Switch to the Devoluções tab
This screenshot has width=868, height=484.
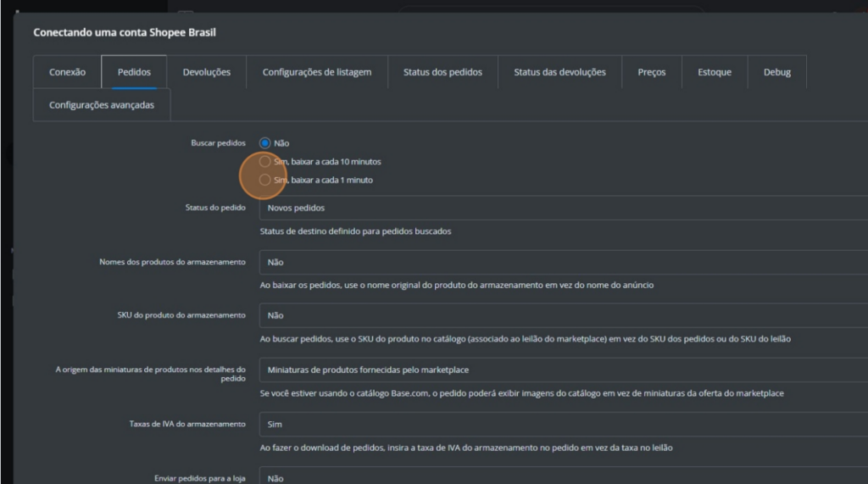(x=206, y=72)
